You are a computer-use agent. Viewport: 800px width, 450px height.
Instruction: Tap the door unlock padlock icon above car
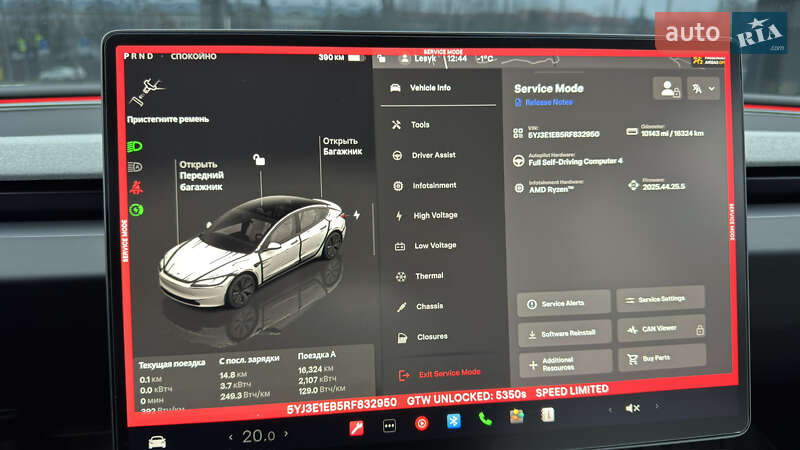point(259,160)
